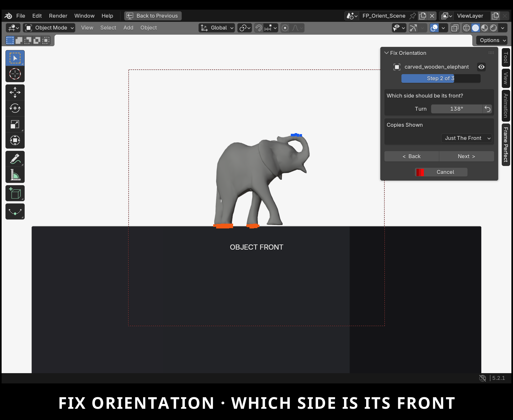Choose the Move tool
Image resolution: width=513 pixels, height=420 pixels.
[15, 92]
